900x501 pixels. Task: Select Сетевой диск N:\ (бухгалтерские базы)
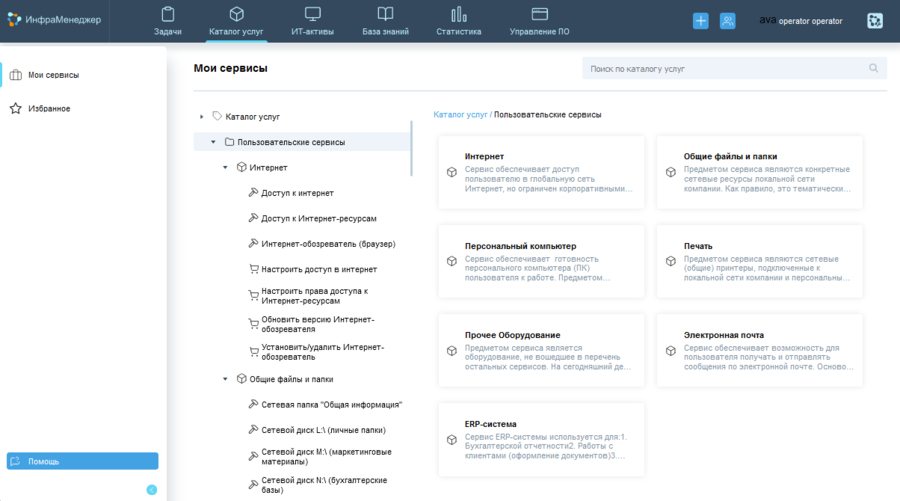click(324, 485)
